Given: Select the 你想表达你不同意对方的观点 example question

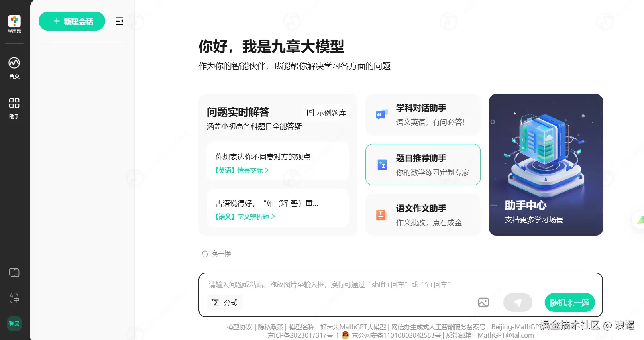Looking at the screenshot, I should (278, 161).
